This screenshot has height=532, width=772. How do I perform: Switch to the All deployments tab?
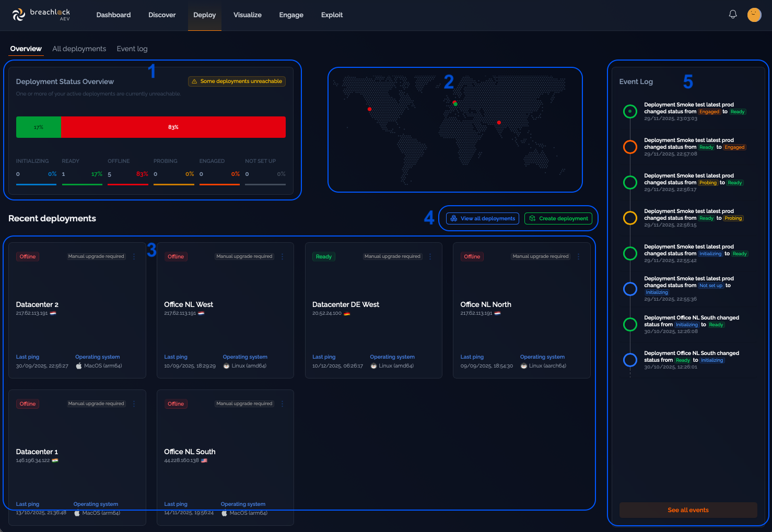point(79,49)
